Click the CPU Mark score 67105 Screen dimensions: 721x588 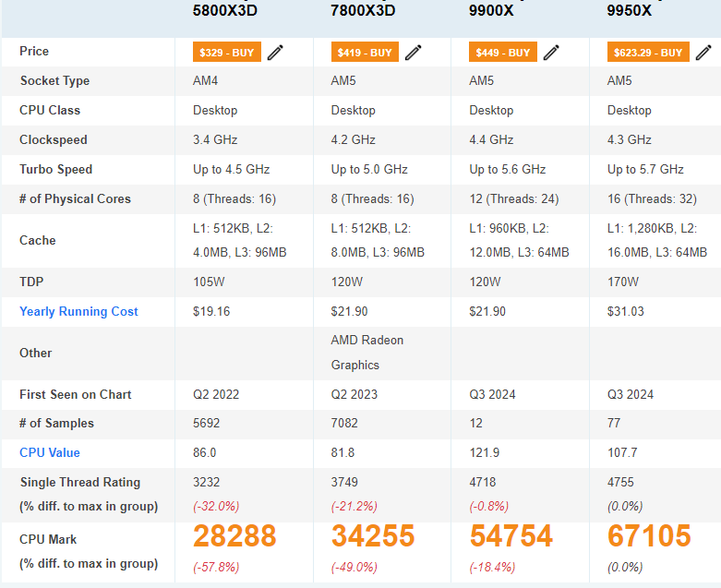tap(649, 535)
